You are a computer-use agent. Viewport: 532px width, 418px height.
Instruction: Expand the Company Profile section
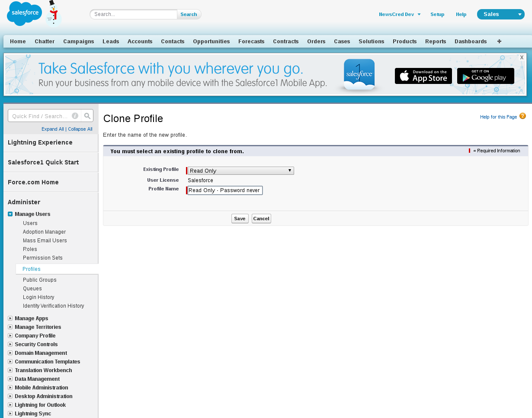coord(10,336)
